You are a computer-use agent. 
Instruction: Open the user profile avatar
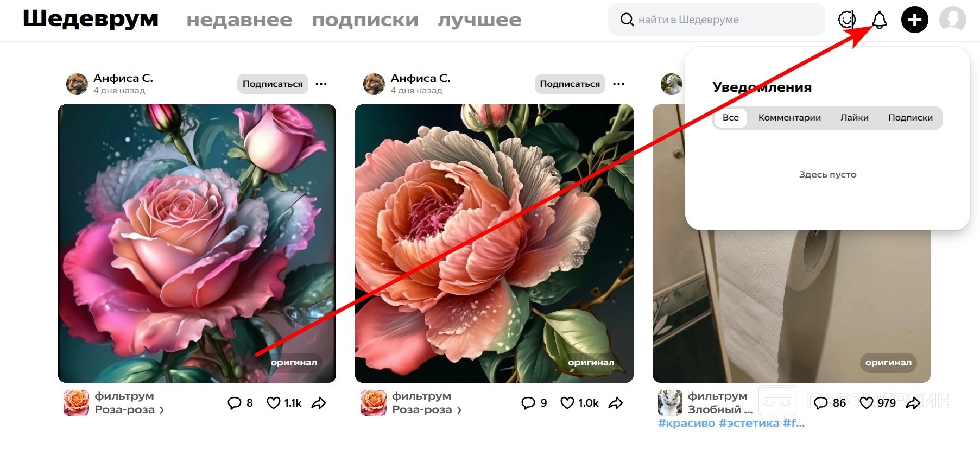[953, 20]
